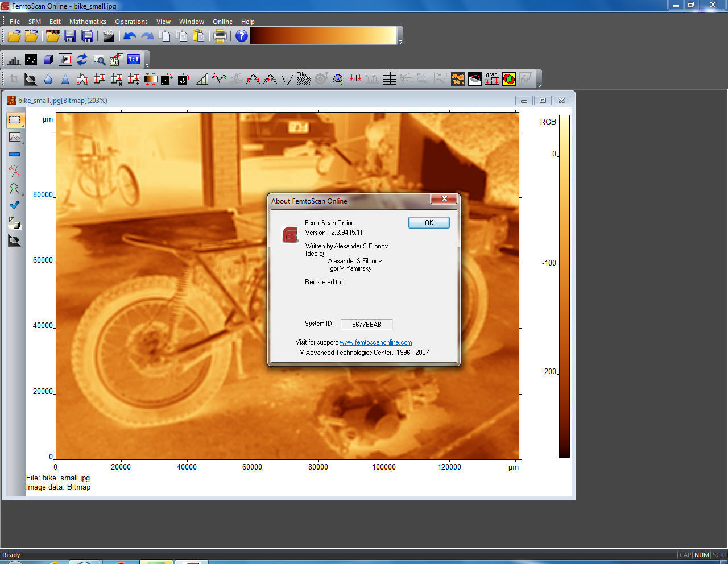Click the blue circular refresh arrows icon
Screen dimensions: 728x564
[82, 60]
